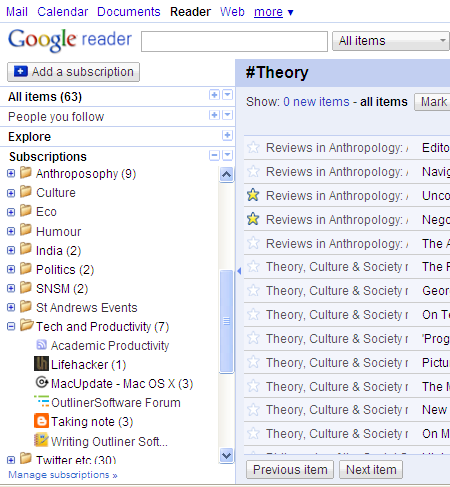The height and width of the screenshot is (487, 450).
Task: Open the Calendar tab
Action: (63, 12)
